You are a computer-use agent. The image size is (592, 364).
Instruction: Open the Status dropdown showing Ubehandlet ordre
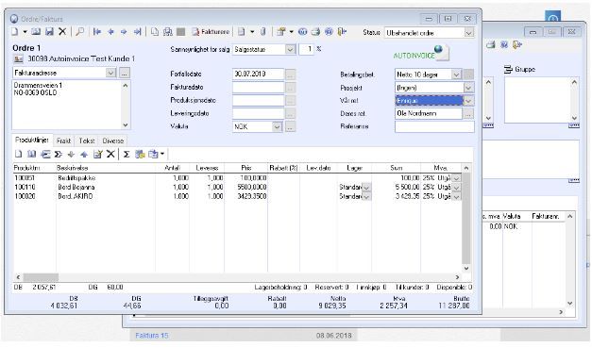[468, 33]
